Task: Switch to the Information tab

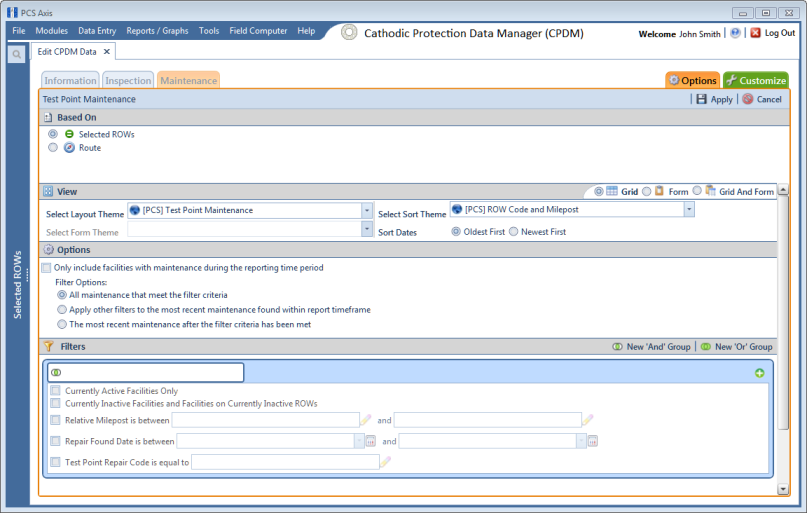Action: [70, 80]
